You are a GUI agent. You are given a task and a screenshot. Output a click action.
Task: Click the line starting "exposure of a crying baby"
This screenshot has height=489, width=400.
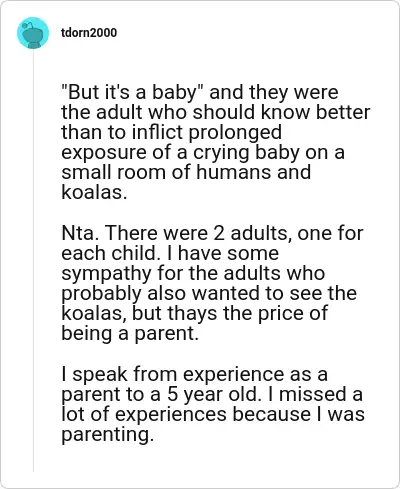(x=203, y=153)
